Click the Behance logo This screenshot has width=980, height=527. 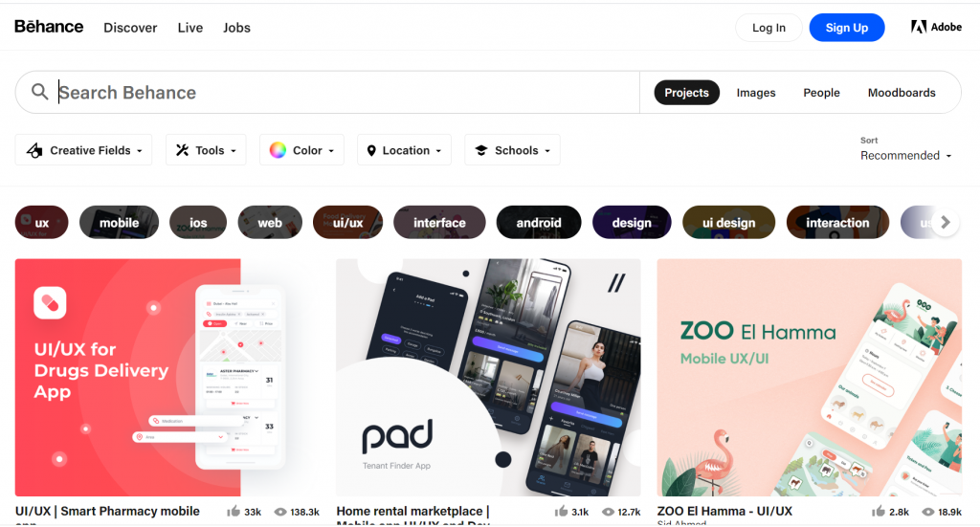tap(49, 27)
